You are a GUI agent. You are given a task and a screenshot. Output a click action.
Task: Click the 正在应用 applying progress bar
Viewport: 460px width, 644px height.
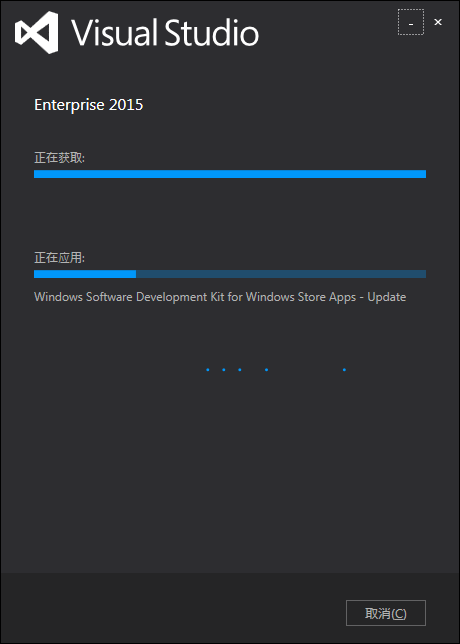pos(230,274)
